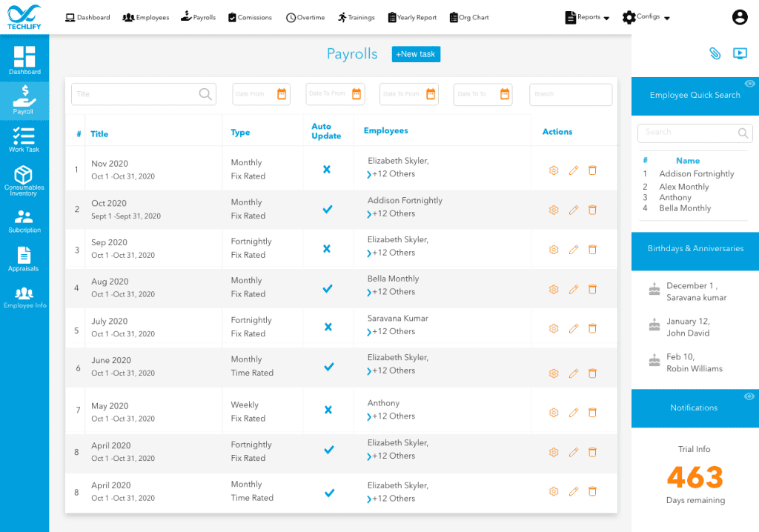Delete the June 2020 payroll
Screen dimensions: 759x532
tap(592, 373)
